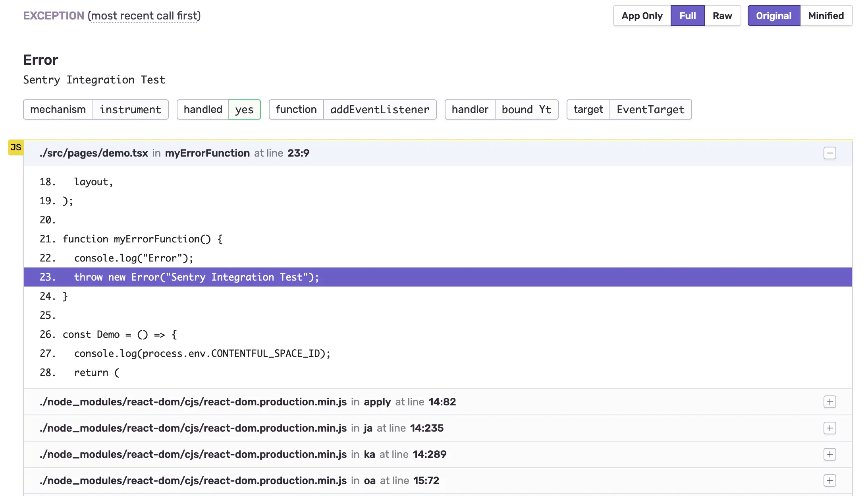Viewport: 868px width, 496px height.
Task: Select the Full stack trace view
Action: click(687, 16)
